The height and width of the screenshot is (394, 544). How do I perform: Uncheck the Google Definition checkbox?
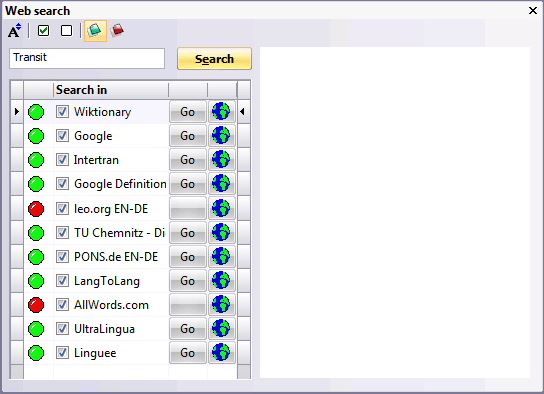point(62,184)
